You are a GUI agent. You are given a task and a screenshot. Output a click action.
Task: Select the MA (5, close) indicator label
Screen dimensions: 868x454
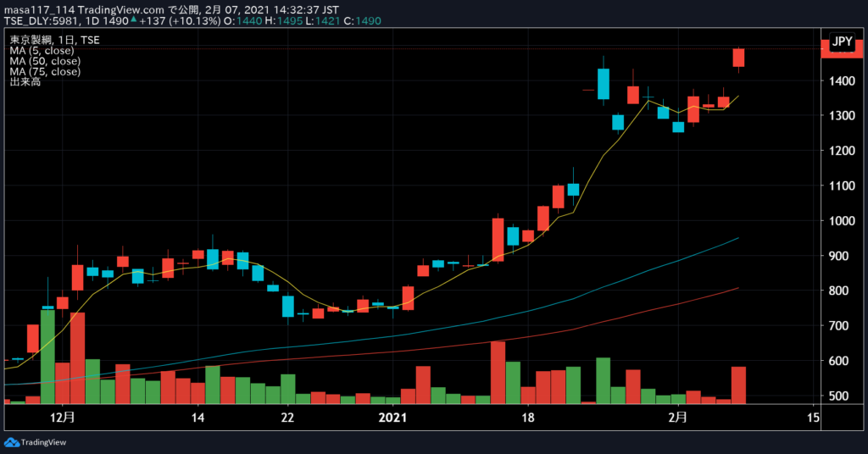click(x=42, y=50)
